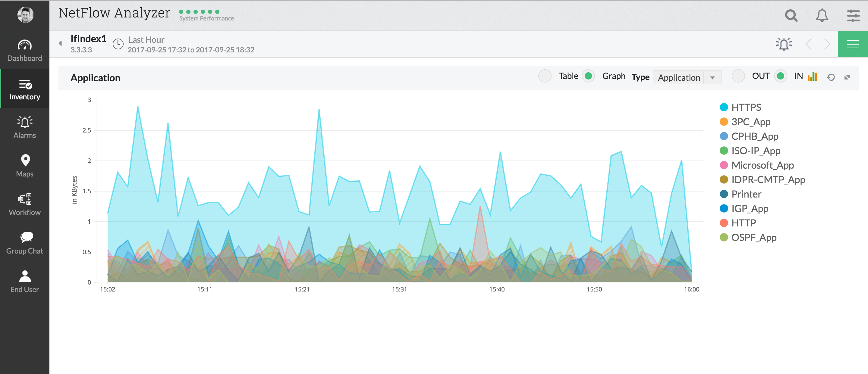Go to next interface chevron

point(827,44)
